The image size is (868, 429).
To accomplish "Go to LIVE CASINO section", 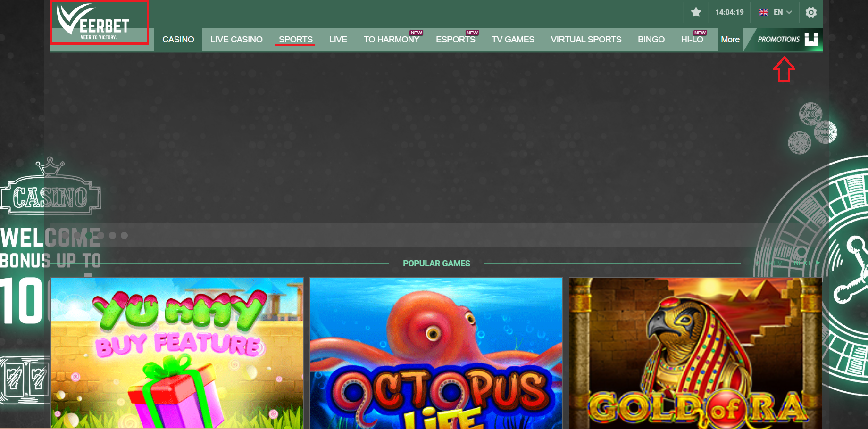I will pyautogui.click(x=236, y=40).
